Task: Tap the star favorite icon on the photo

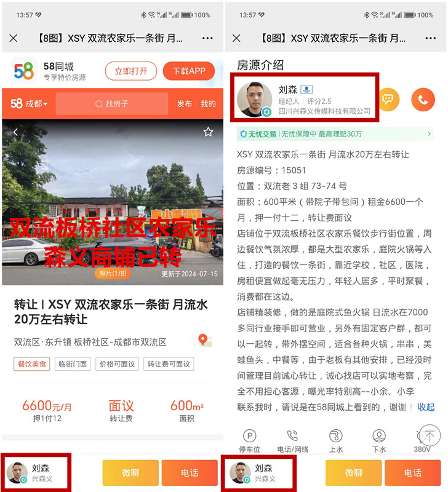Action: coord(208,132)
